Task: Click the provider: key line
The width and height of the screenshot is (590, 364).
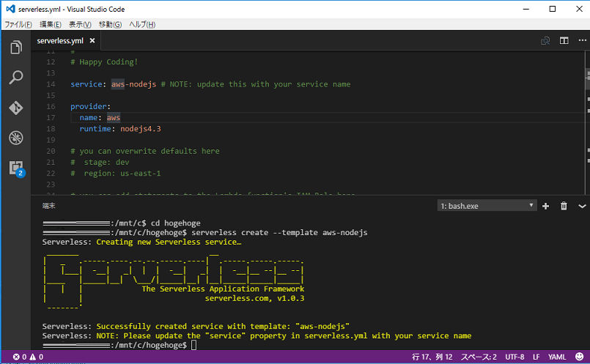Action: click(90, 106)
